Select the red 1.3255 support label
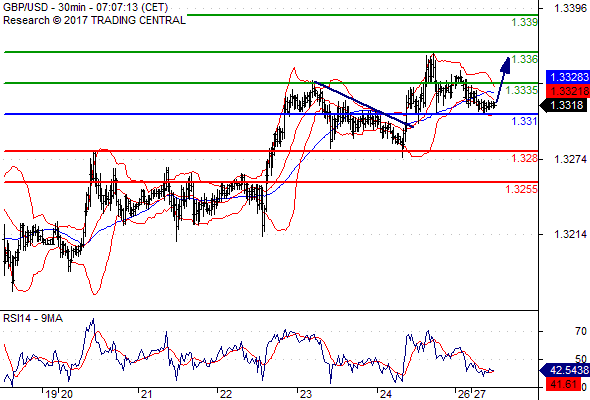 pos(522,189)
